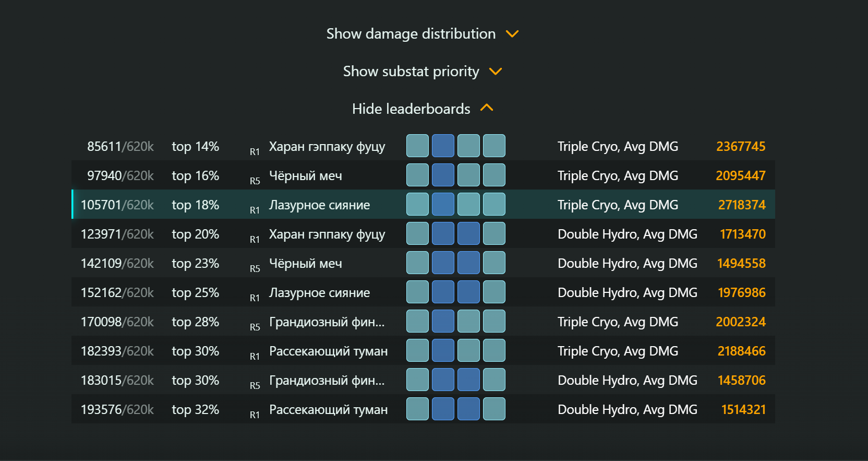Click damage value 2718374
868x461 pixels.
pos(742,205)
